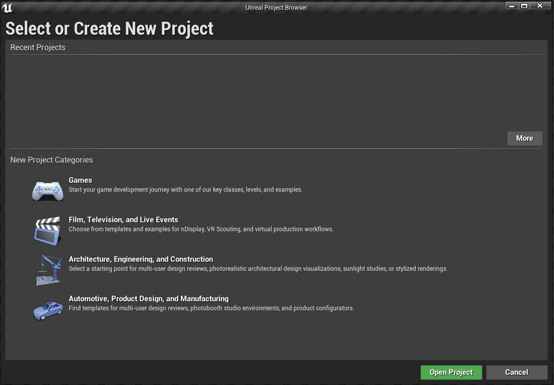This screenshot has height=385, width=554.
Task: Show more recent projects with More
Action: [525, 138]
